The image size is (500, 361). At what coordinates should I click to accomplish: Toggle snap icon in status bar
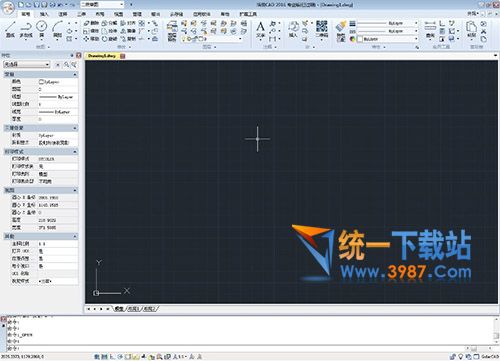click(97, 357)
